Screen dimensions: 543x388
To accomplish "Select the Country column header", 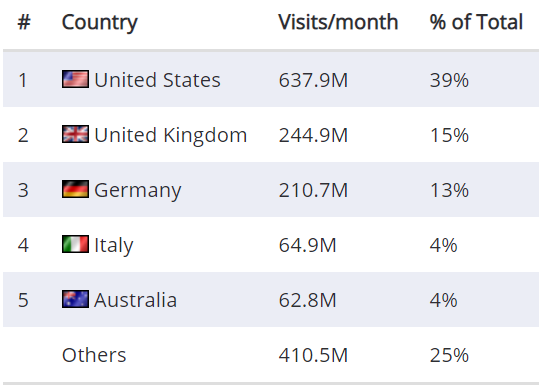I will [x=100, y=23].
